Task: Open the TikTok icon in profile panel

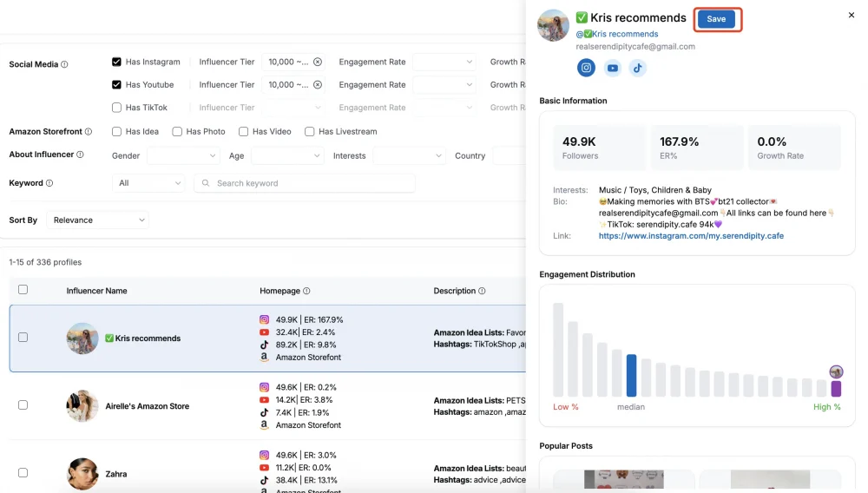Action: pos(638,68)
